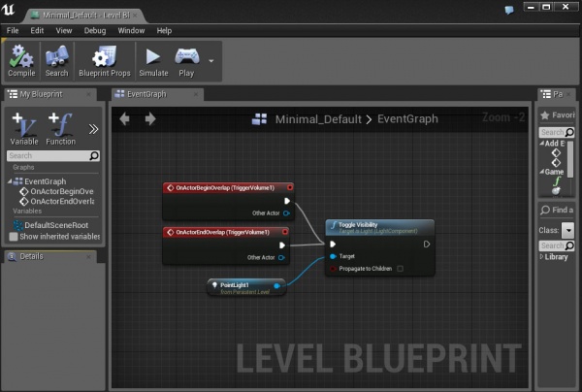Open Blueprint Props settings
The image size is (582, 392).
pyautogui.click(x=105, y=61)
